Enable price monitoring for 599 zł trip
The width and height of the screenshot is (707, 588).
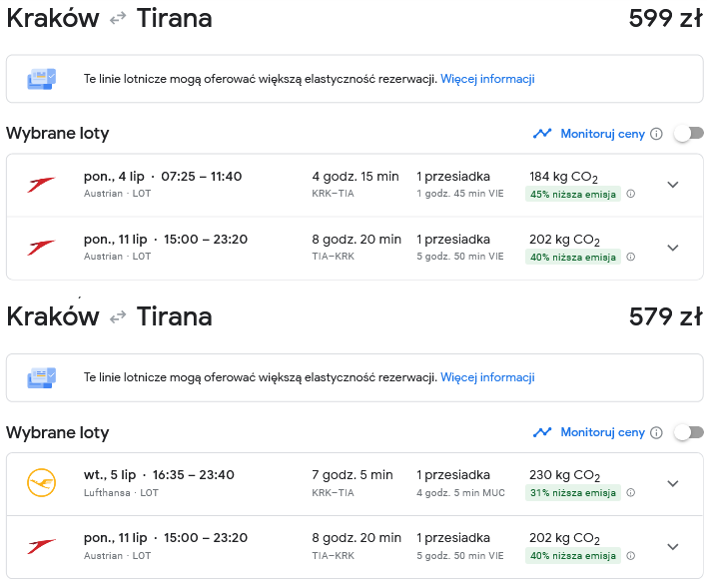point(689,134)
